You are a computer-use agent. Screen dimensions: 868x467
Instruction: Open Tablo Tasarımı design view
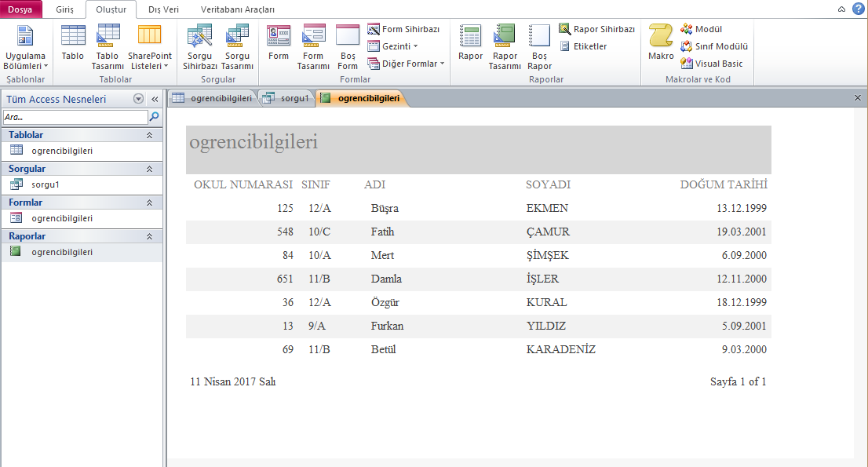pos(108,48)
